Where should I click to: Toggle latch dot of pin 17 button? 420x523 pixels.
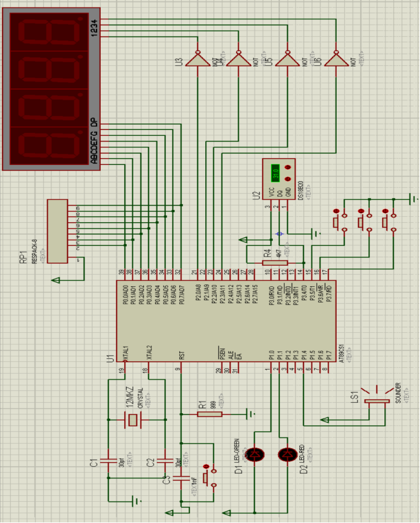386,211
